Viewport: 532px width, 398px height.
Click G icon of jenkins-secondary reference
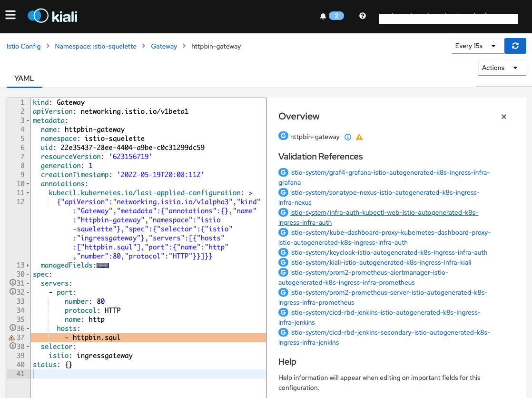pyautogui.click(x=283, y=332)
